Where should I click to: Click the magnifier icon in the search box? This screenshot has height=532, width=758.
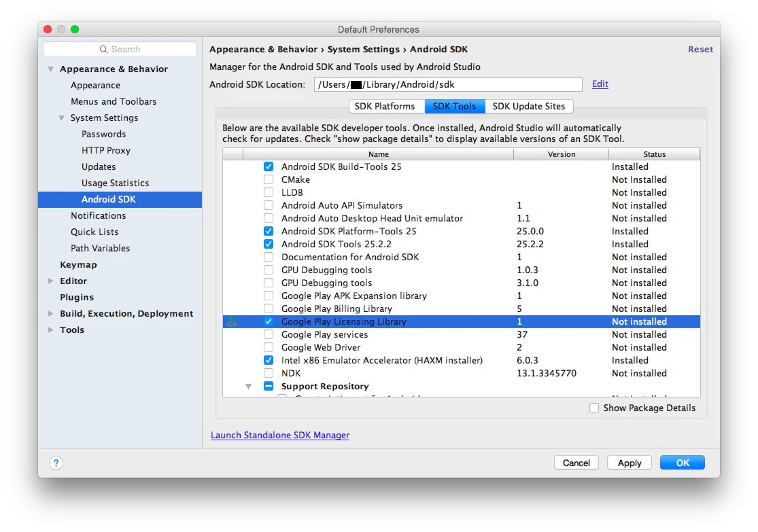(103, 50)
